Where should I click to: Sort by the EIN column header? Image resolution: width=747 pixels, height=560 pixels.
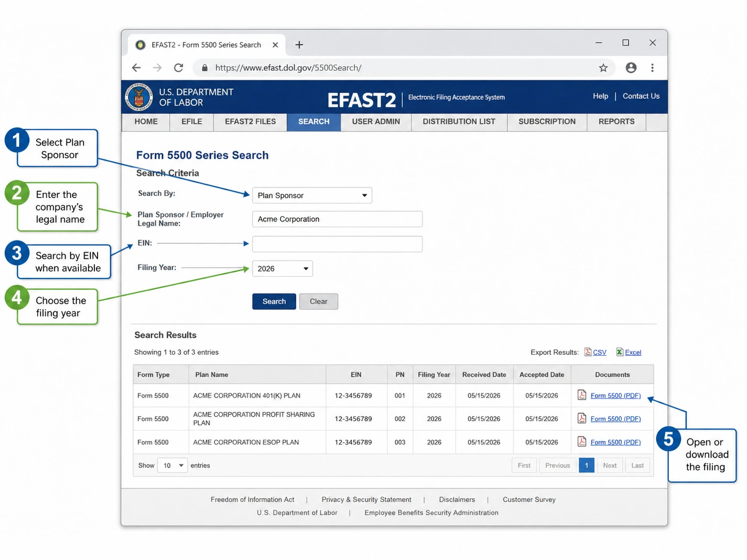point(356,375)
